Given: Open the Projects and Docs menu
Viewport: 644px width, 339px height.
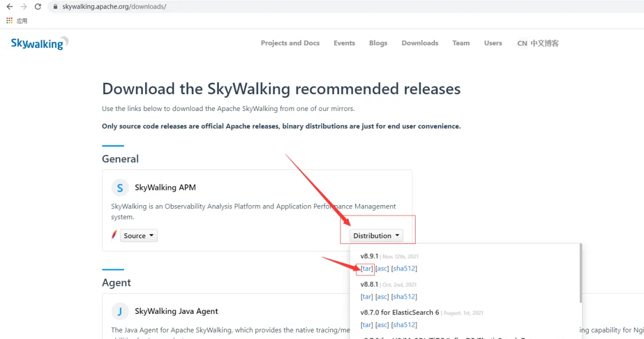Looking at the screenshot, I should (290, 43).
